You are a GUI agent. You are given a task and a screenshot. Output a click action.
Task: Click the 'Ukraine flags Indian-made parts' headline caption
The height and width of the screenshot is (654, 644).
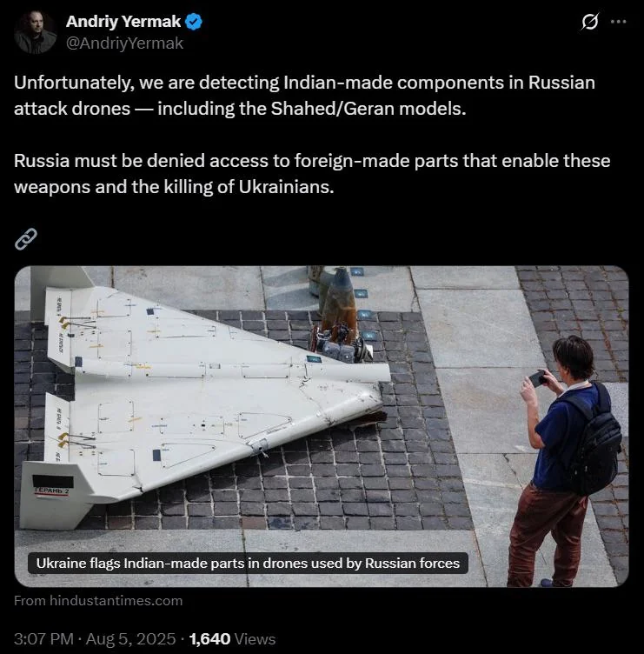click(248, 563)
